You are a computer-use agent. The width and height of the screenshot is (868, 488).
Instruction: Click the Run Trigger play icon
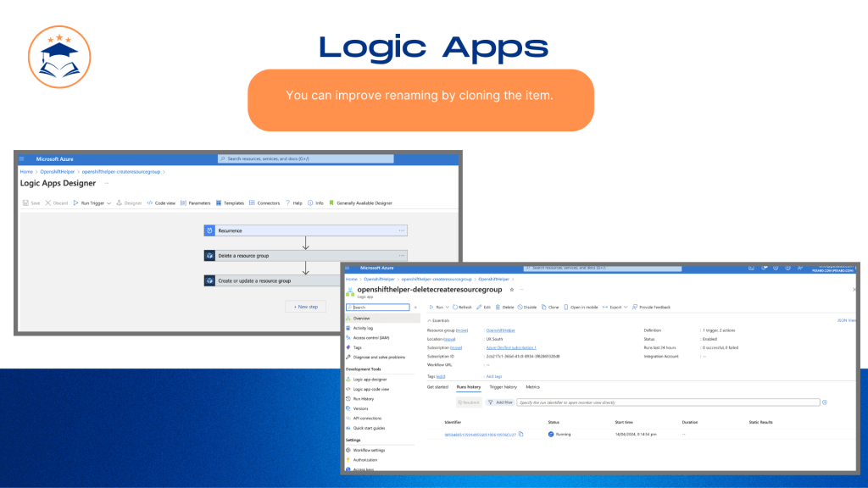pos(75,203)
